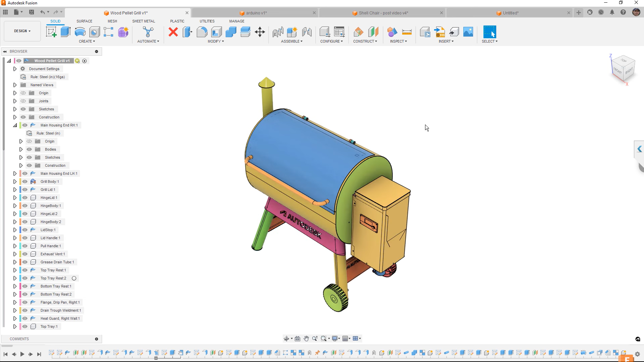644x362 pixels.
Task: Click the Combine tool icon
Action: tap(231, 32)
